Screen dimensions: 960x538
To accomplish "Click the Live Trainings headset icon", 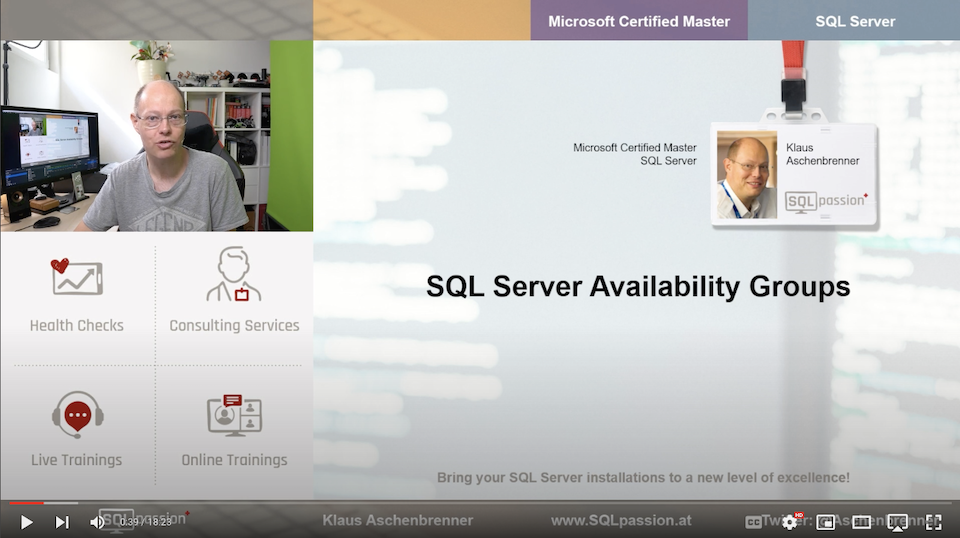I will point(78,414).
